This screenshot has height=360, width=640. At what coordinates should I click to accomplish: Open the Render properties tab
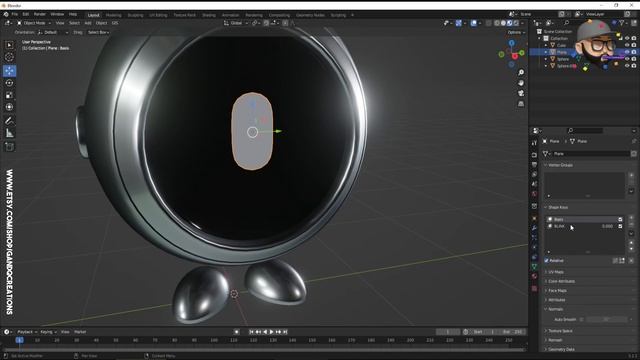[534, 155]
